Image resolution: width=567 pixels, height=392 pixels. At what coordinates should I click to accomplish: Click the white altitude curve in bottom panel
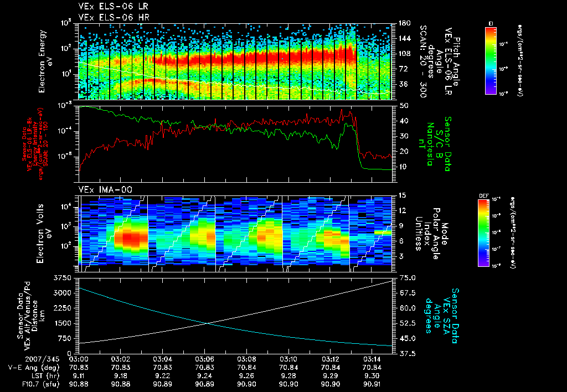pos(289,307)
